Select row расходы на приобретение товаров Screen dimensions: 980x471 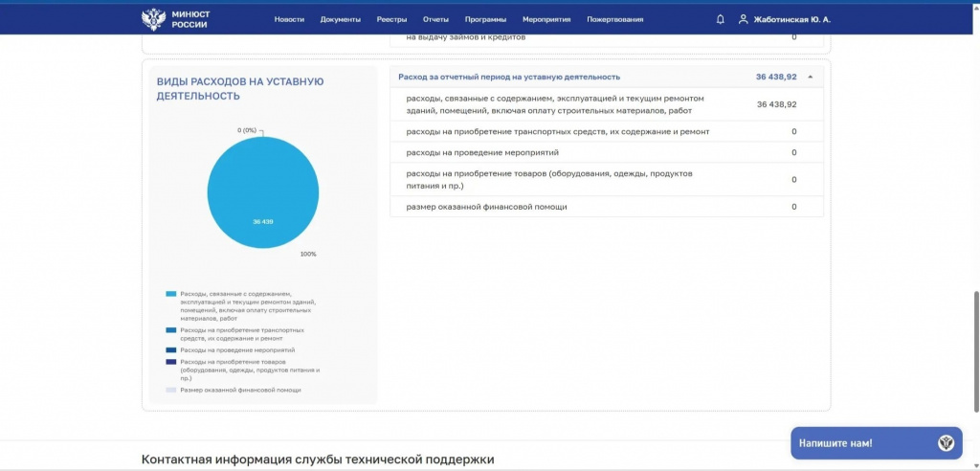(606, 180)
